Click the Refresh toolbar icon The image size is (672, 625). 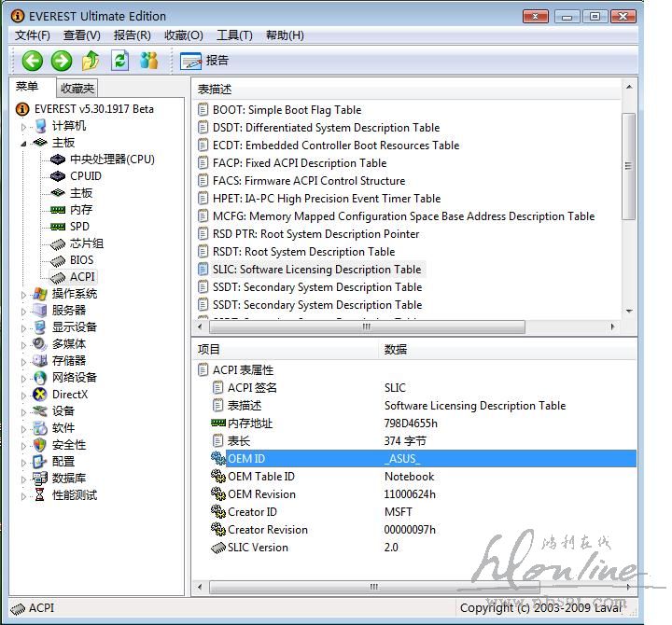click(x=119, y=61)
